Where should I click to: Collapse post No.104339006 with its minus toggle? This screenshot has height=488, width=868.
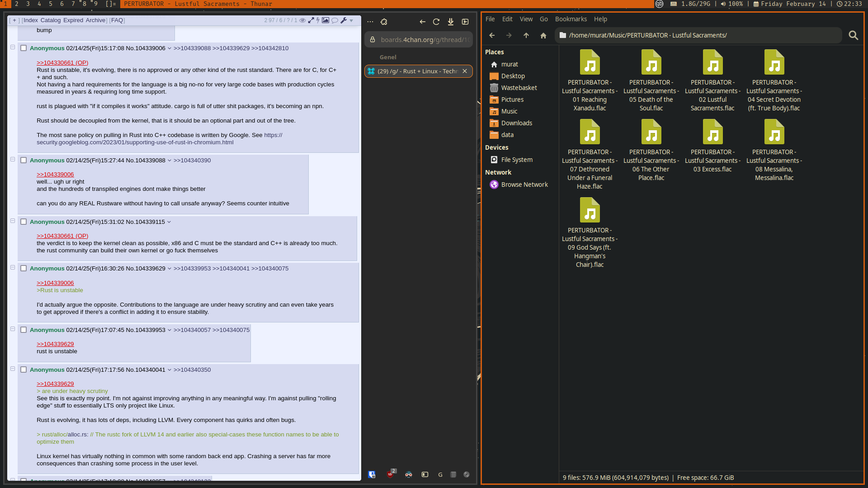pyautogui.click(x=13, y=47)
